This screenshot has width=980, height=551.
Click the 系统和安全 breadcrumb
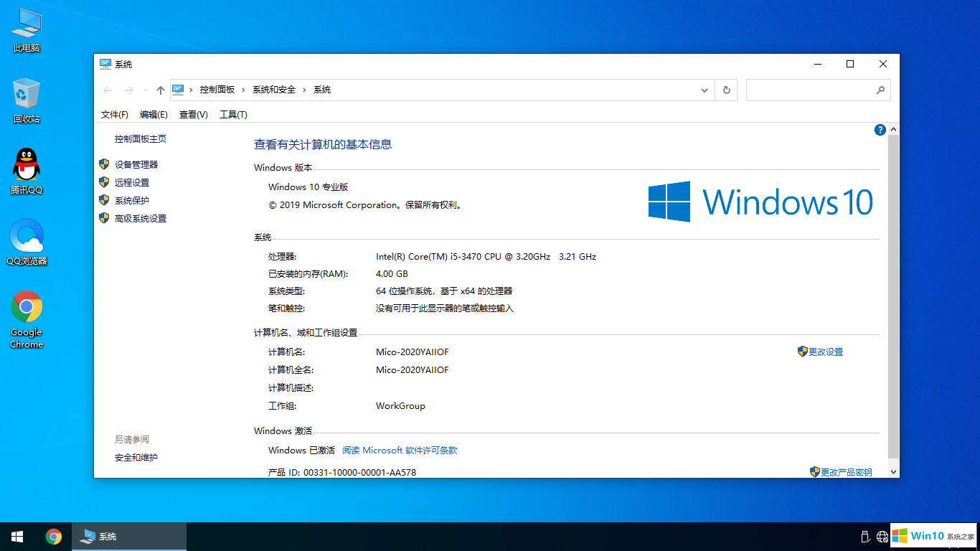coord(274,90)
